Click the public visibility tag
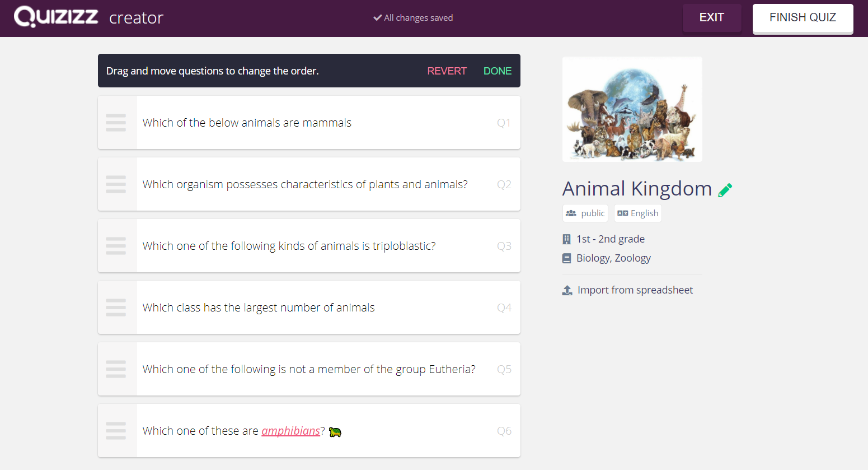 pyautogui.click(x=585, y=213)
